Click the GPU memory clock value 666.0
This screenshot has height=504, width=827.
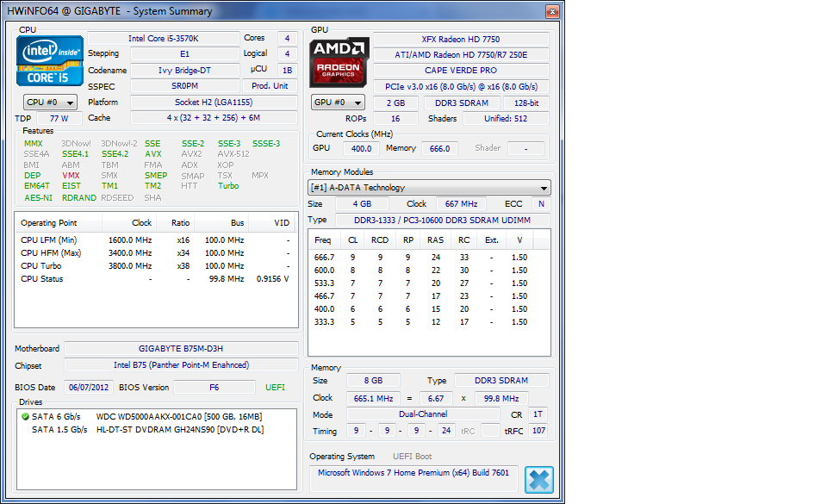click(x=440, y=149)
